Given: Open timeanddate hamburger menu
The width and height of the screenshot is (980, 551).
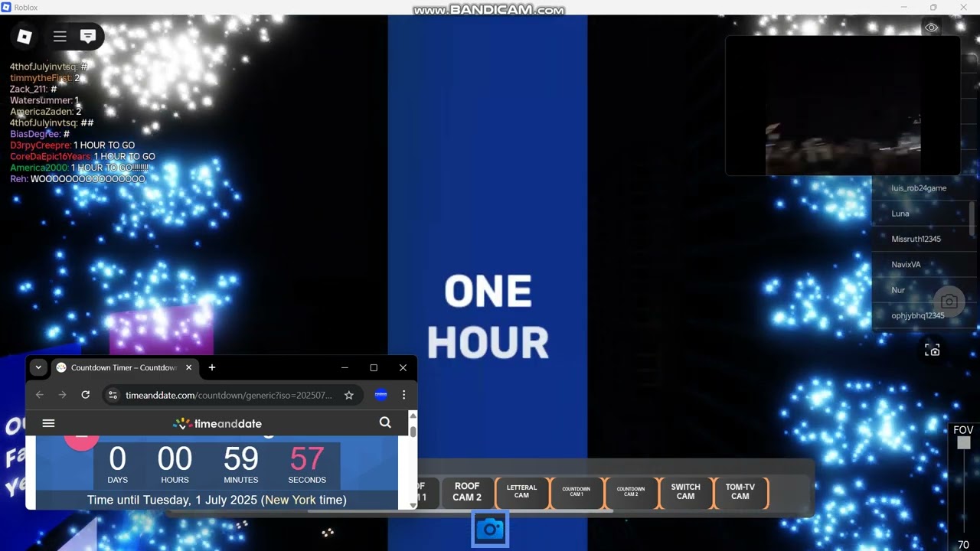Looking at the screenshot, I should pyautogui.click(x=49, y=423).
